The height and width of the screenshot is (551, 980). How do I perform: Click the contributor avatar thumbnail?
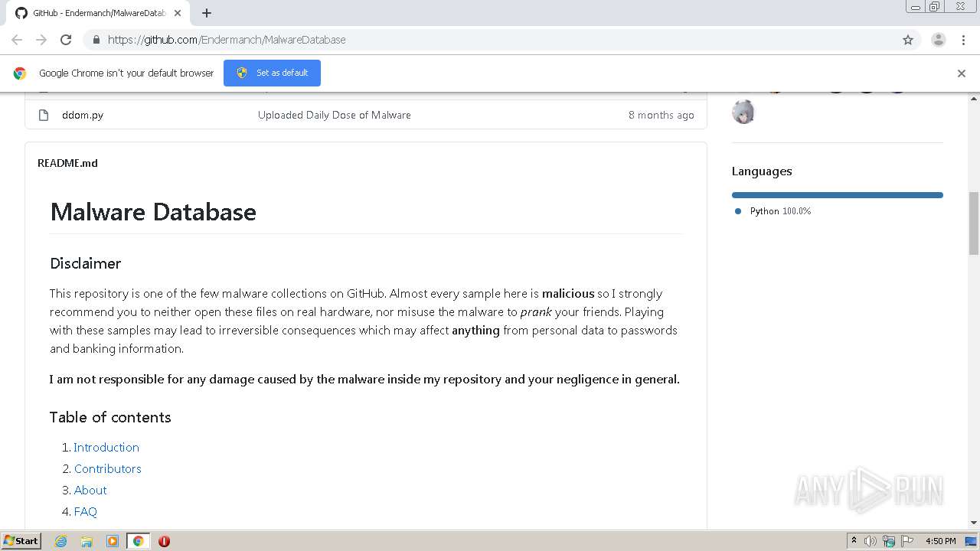tap(743, 112)
